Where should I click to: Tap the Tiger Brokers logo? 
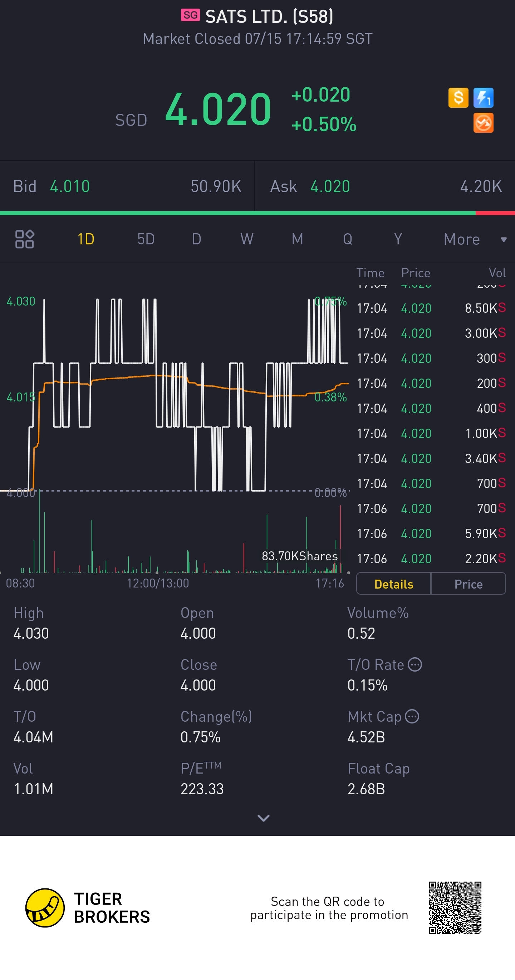[x=88, y=908]
